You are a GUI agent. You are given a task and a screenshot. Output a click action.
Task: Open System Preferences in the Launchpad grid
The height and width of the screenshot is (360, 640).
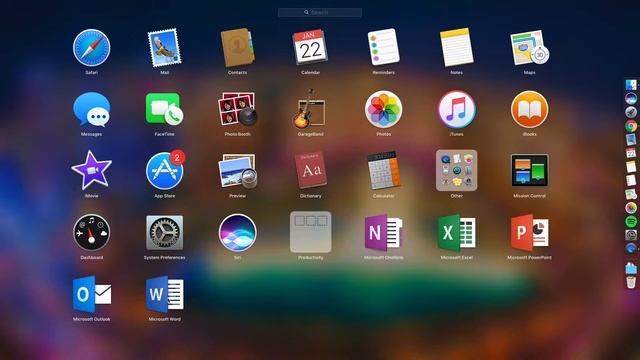coord(164,232)
